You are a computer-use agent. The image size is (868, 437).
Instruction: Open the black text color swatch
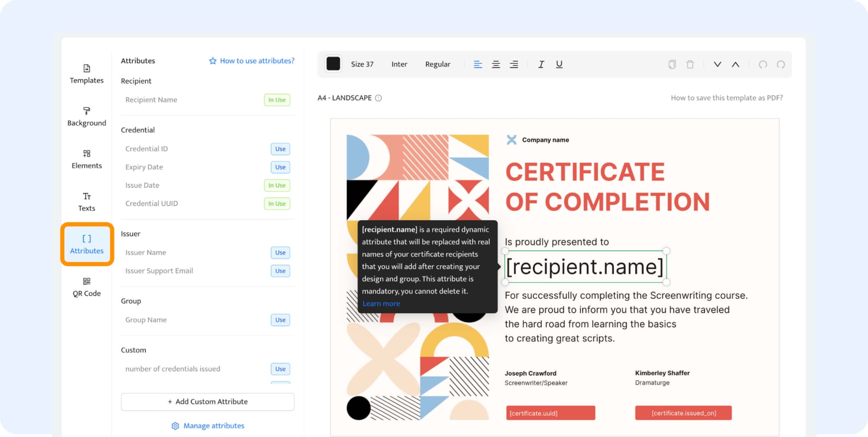pos(333,64)
